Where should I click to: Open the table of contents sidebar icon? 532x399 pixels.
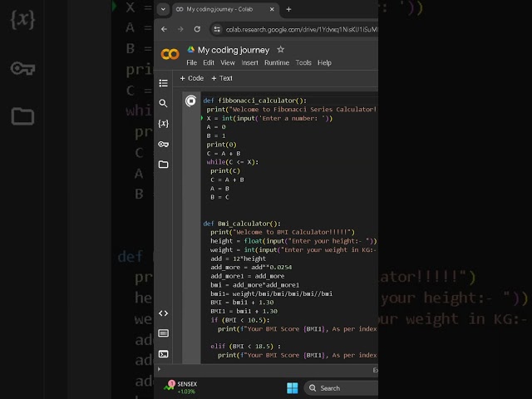point(163,83)
